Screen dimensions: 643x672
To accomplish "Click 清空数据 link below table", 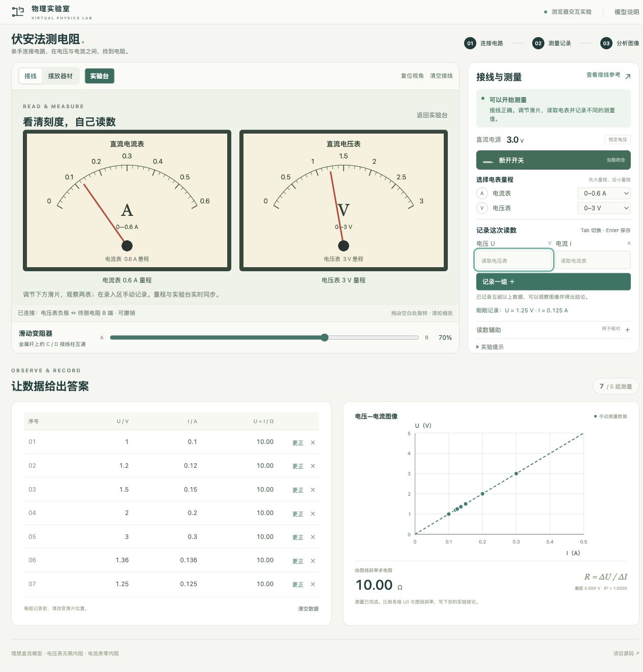I will click(308, 609).
